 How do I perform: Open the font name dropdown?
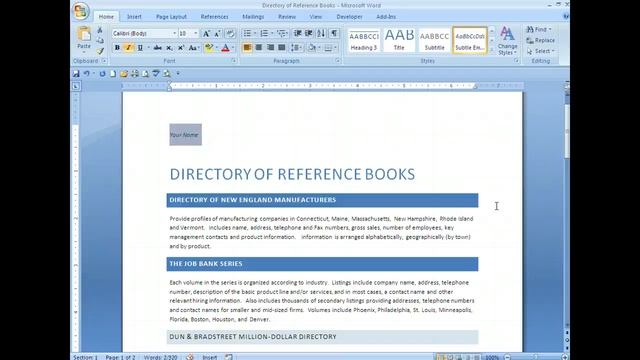click(x=175, y=33)
